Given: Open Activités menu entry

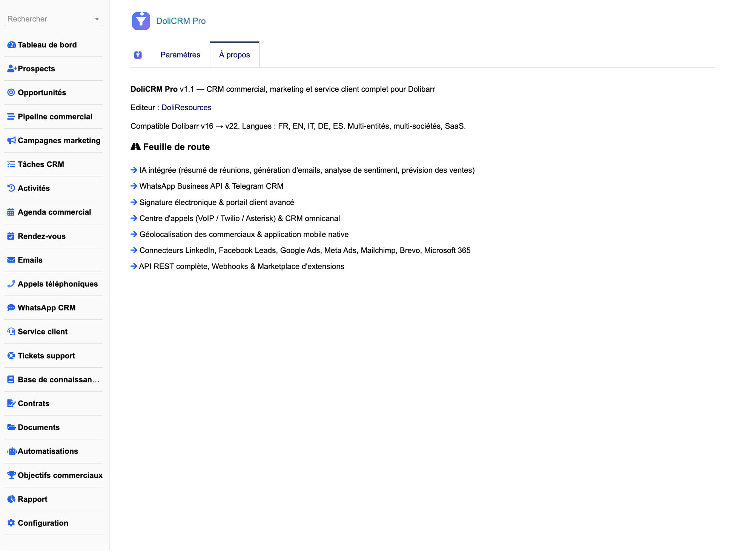Looking at the screenshot, I should coord(34,188).
